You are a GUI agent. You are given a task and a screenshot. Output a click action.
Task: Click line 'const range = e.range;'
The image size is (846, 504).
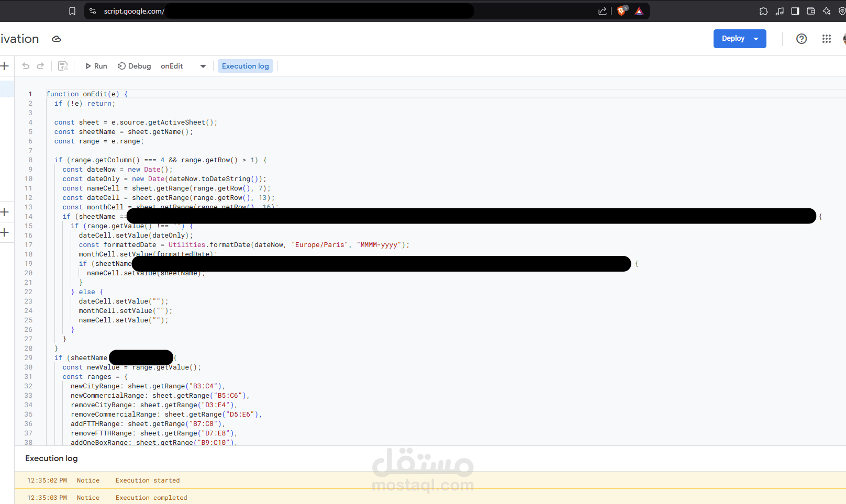pos(99,141)
